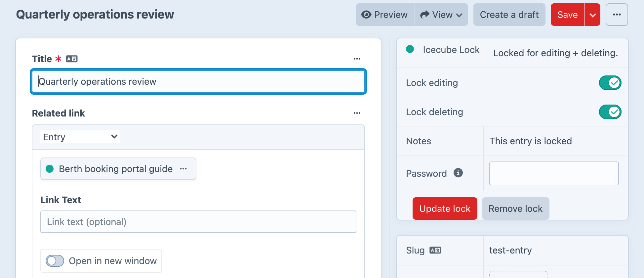This screenshot has width=644, height=278.
Task: Click the Title translatable field icon
Action: [72, 59]
